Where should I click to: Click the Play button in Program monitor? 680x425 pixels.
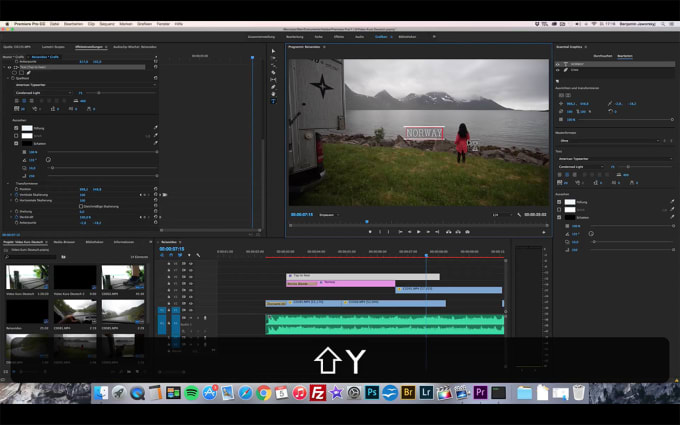[x=418, y=232]
